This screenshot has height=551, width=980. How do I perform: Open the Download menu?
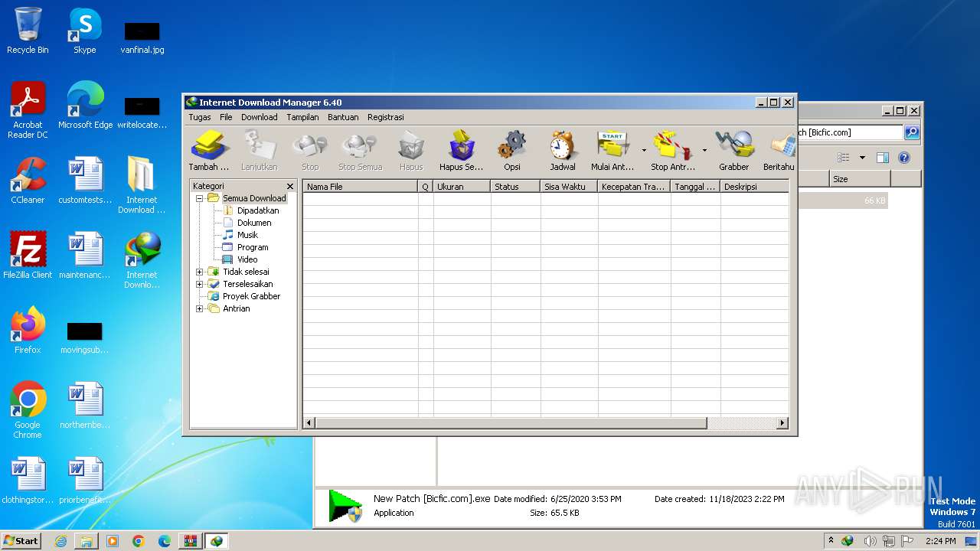tap(260, 117)
